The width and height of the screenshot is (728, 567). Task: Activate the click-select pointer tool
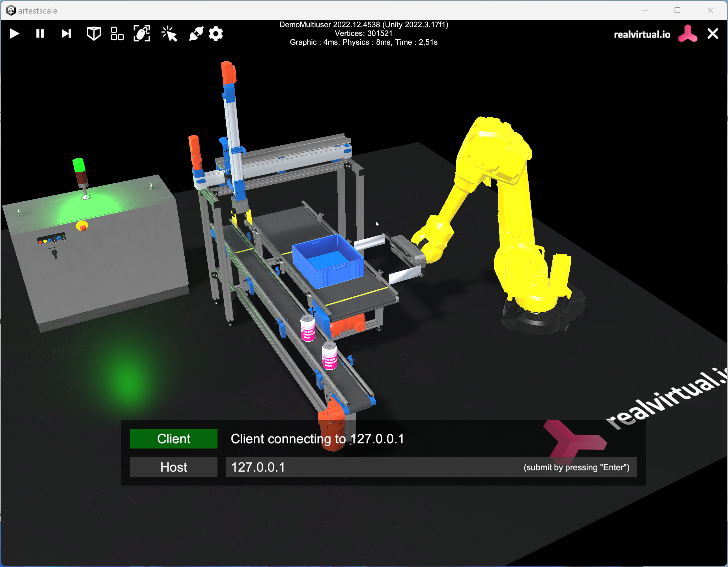pos(169,34)
